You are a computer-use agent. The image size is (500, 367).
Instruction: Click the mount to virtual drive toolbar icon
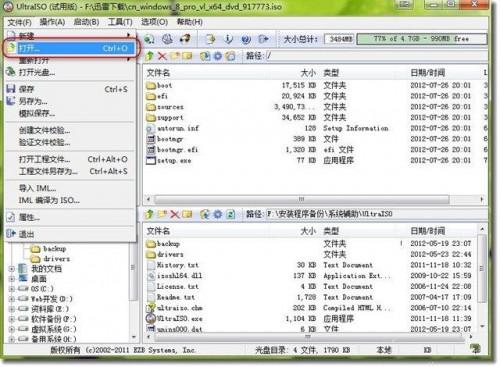tap(167, 39)
